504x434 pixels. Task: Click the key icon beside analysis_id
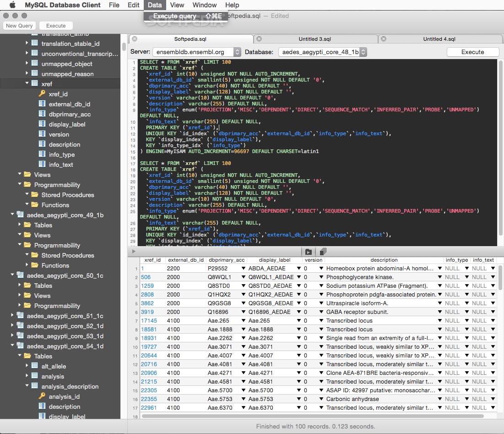pyautogui.click(x=42, y=396)
